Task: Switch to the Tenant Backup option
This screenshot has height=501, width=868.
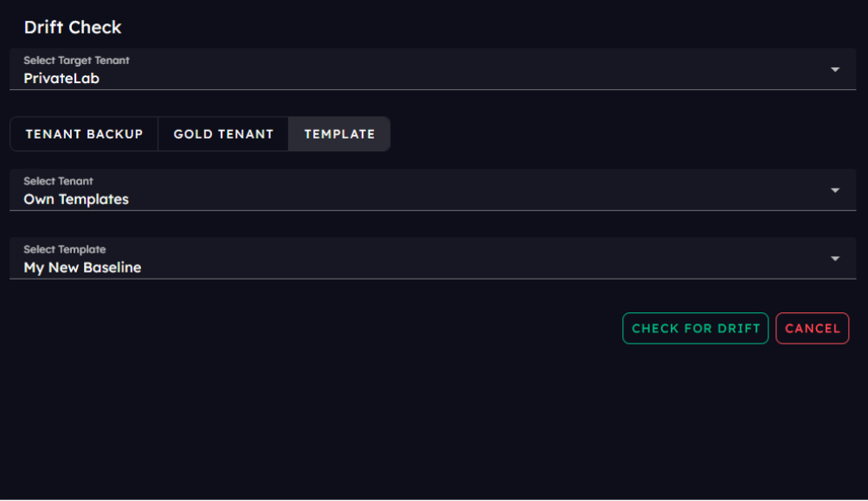Action: tap(84, 134)
